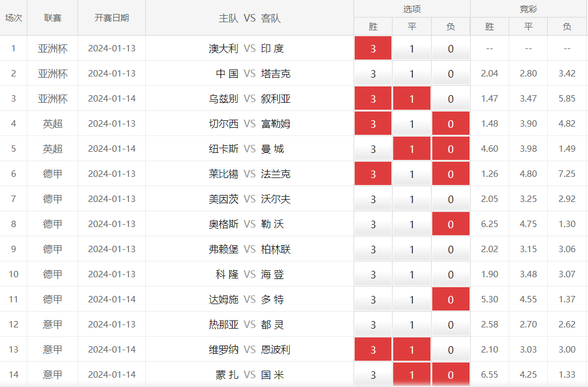Select win option 3 for 达姆施 VS 多特

pos(373,299)
